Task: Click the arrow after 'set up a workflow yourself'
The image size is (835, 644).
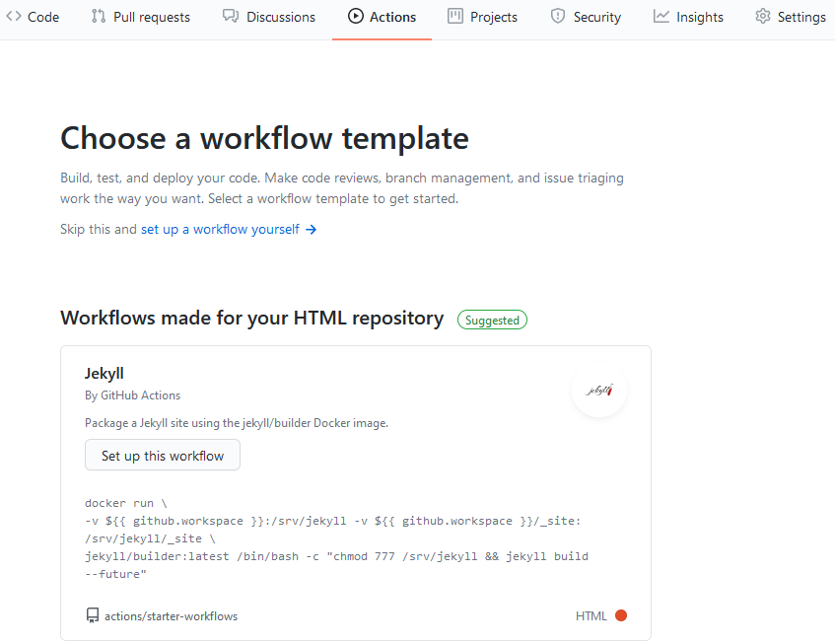Action: click(311, 230)
